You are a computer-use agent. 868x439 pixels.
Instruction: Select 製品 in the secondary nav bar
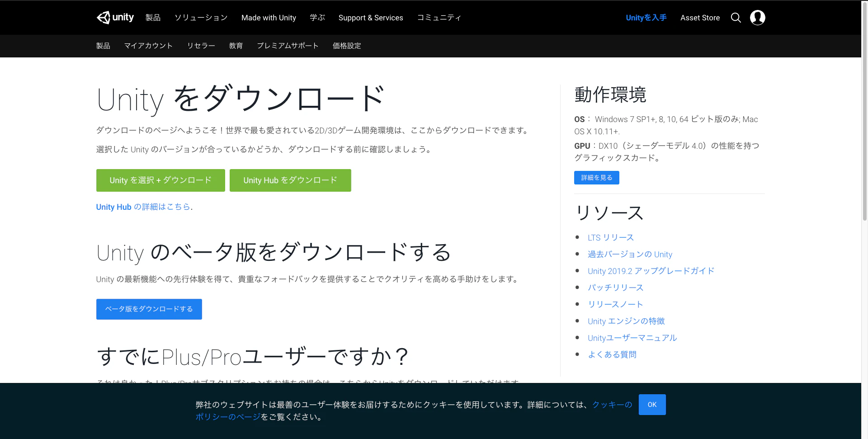click(103, 46)
